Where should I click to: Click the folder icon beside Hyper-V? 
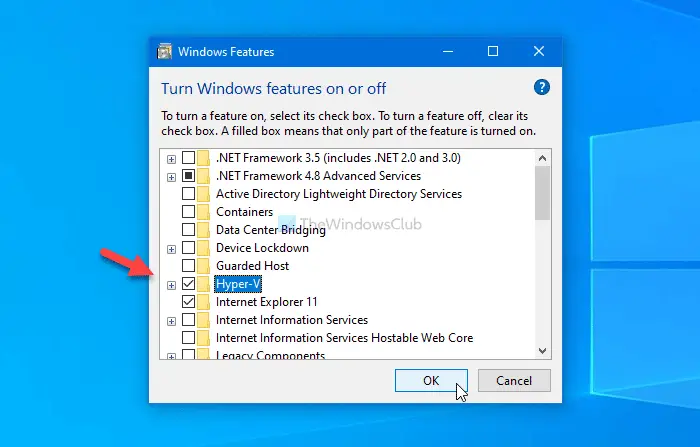point(203,284)
